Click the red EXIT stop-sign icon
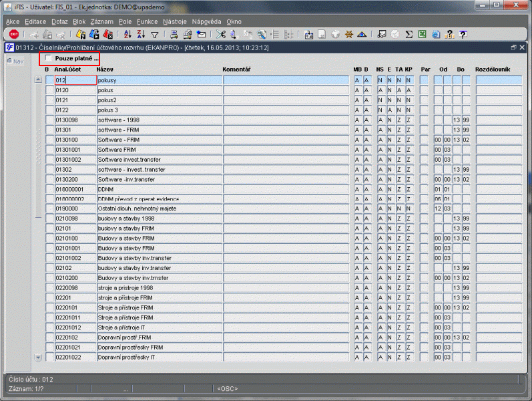532x401 pixels. point(14,34)
